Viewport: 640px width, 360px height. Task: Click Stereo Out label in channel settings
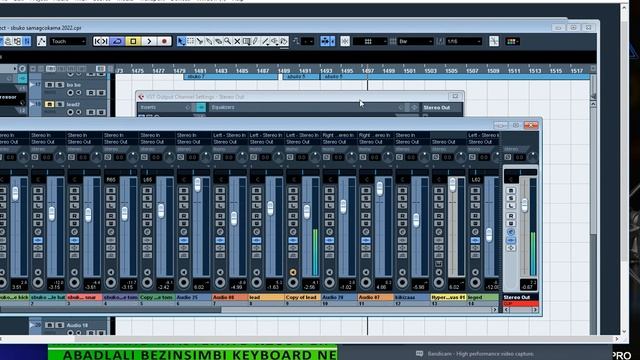pyautogui.click(x=437, y=108)
